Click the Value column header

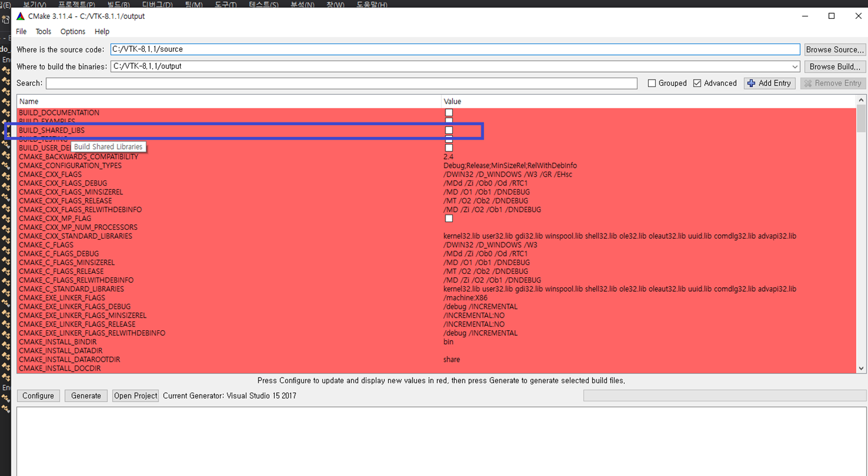pyautogui.click(x=648, y=101)
